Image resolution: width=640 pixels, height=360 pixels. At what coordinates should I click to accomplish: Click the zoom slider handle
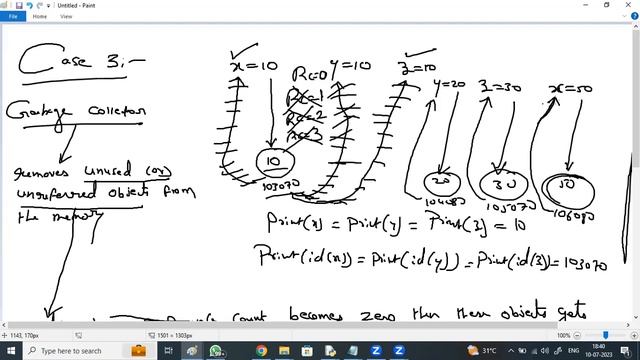pos(606,335)
